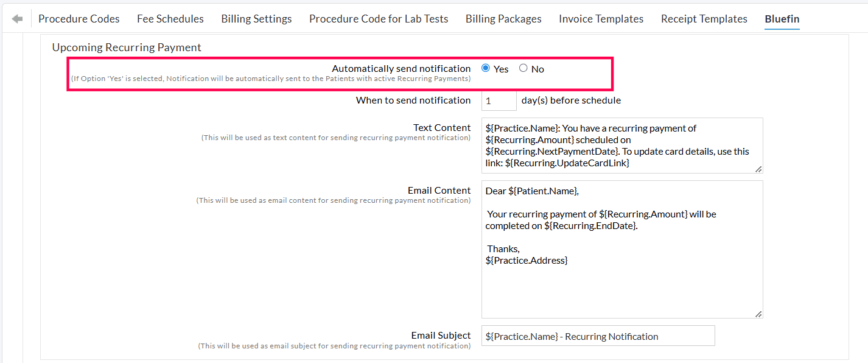Enable automatic notification sending via Yes option

pyautogui.click(x=485, y=68)
